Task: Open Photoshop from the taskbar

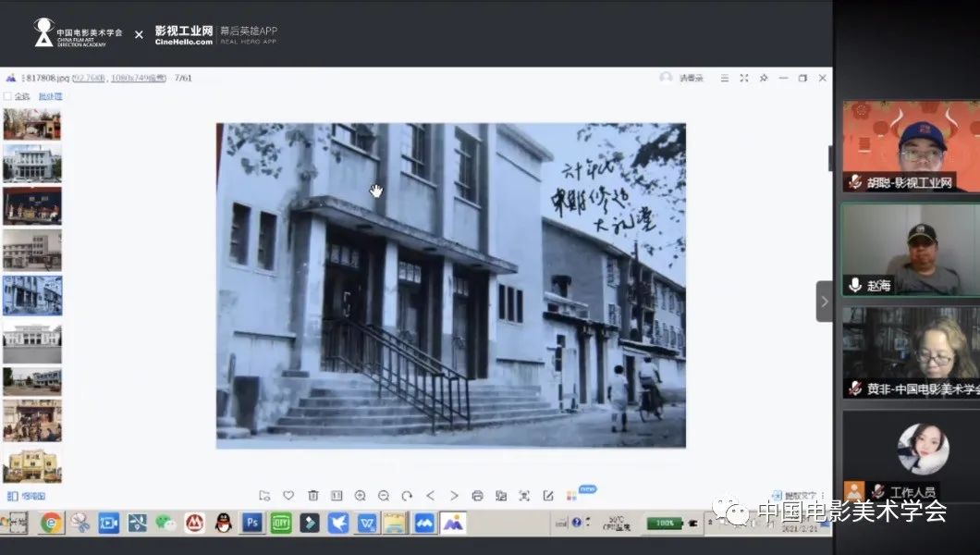Action: (251, 523)
